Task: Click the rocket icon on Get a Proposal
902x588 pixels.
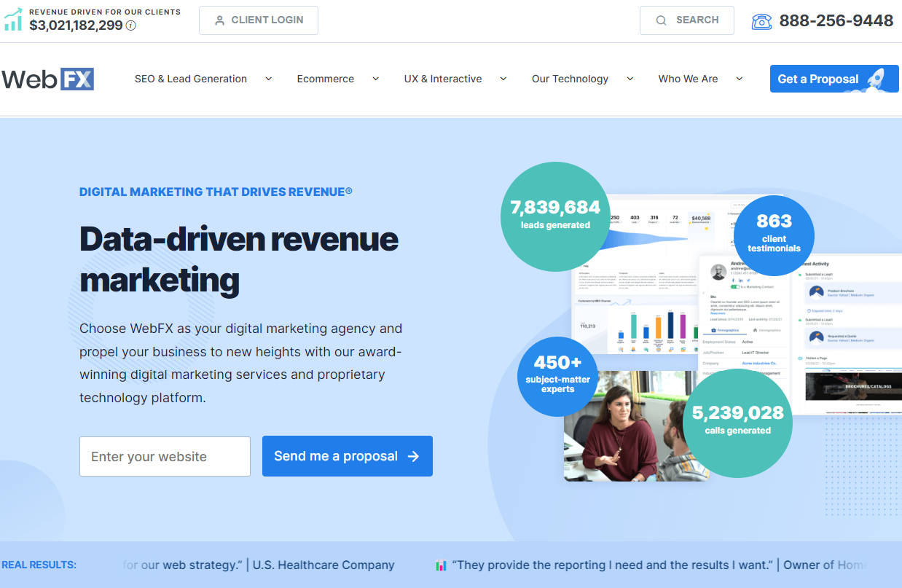Action: pyautogui.click(x=876, y=79)
